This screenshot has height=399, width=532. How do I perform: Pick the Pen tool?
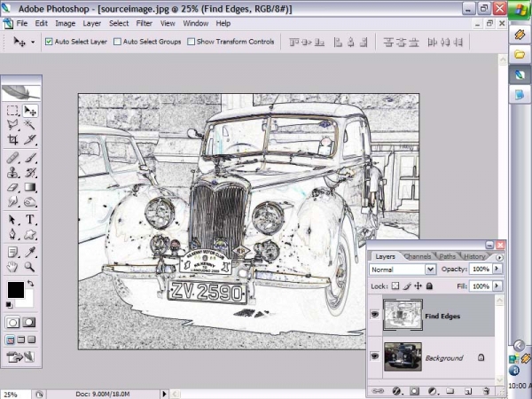pyautogui.click(x=12, y=234)
